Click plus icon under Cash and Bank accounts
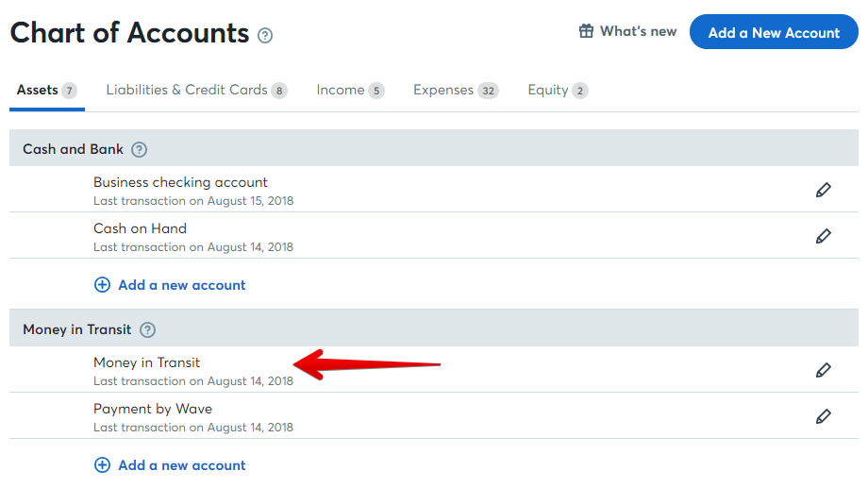The height and width of the screenshot is (488, 868). pos(102,285)
